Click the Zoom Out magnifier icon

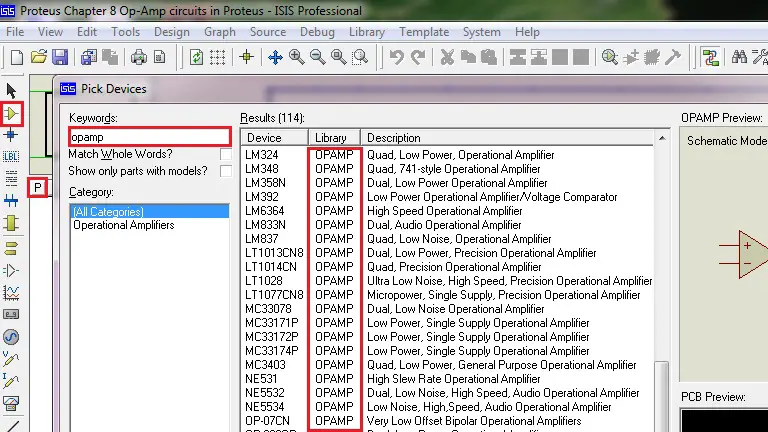click(x=317, y=57)
